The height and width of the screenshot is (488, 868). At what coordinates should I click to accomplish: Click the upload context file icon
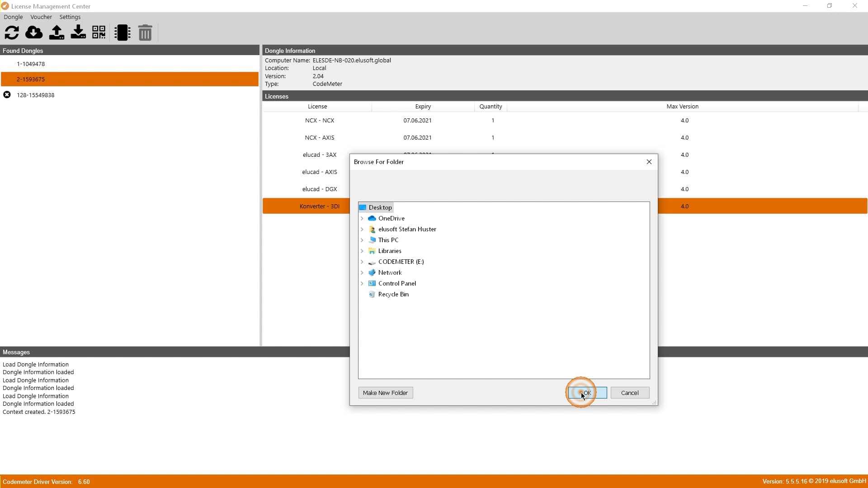coord(56,33)
